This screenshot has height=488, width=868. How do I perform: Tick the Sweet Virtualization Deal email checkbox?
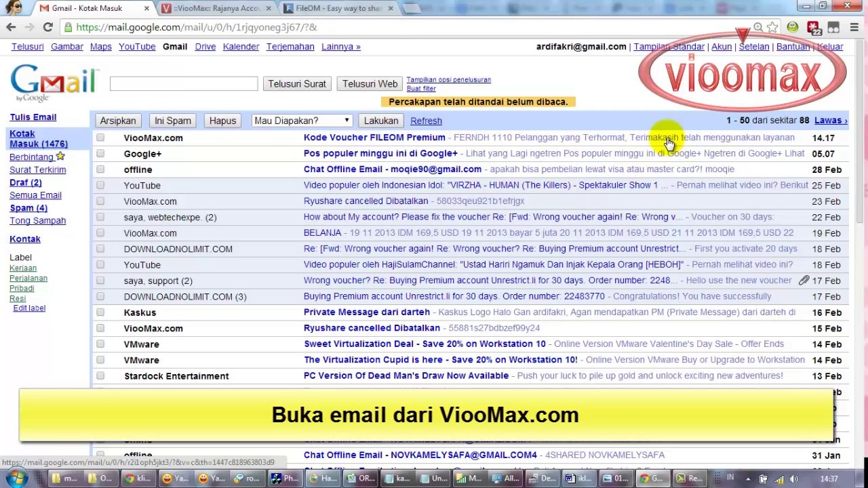pyautogui.click(x=100, y=344)
